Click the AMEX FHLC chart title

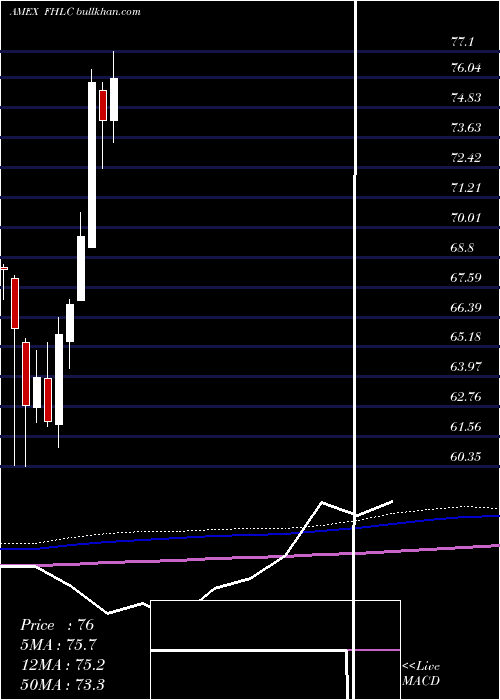pos(75,12)
